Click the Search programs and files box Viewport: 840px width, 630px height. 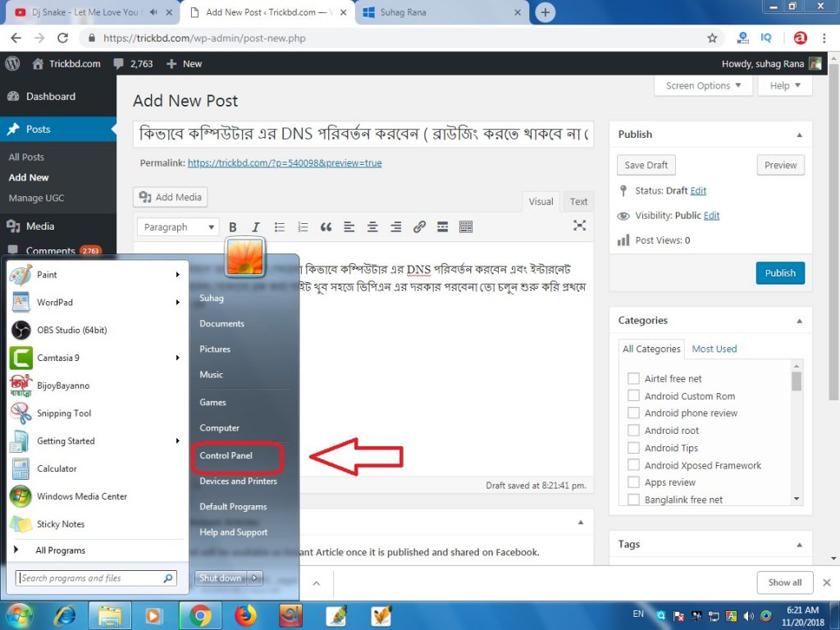pyautogui.click(x=96, y=578)
